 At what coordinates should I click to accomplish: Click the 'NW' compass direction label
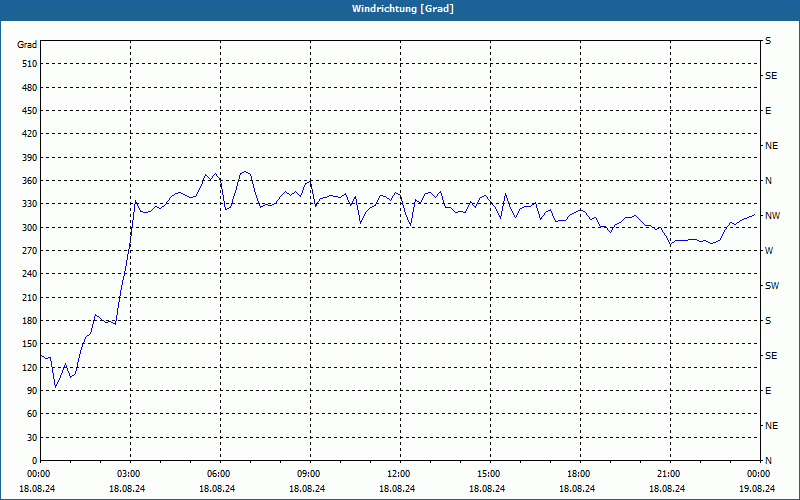click(x=772, y=216)
